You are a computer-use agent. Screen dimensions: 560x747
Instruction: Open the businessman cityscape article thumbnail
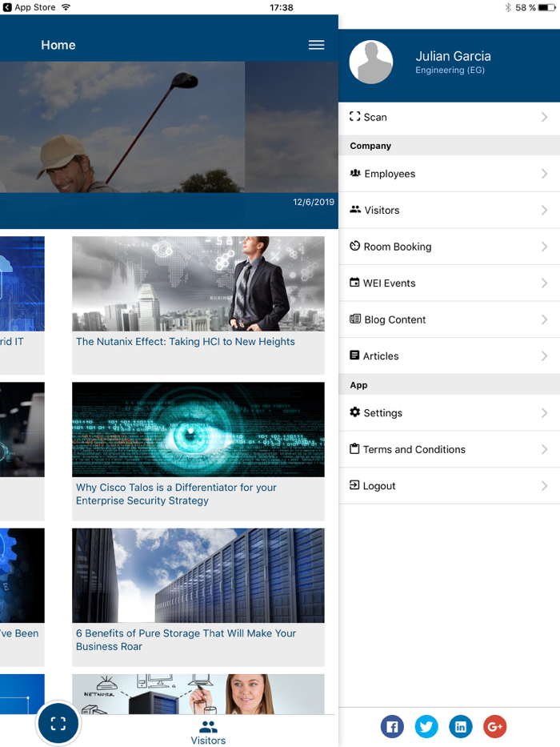coord(198,283)
